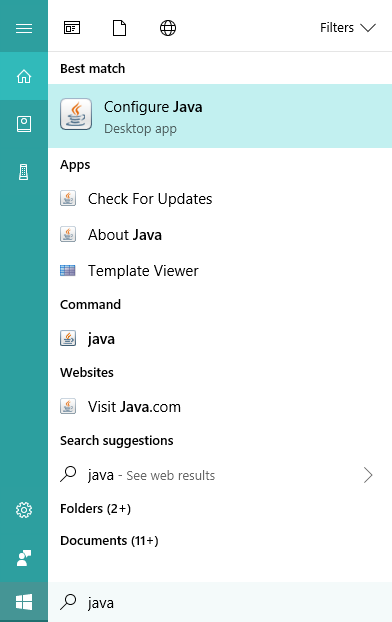Expand the Filters dropdown
Image resolution: width=392 pixels, height=622 pixels.
coord(348,28)
